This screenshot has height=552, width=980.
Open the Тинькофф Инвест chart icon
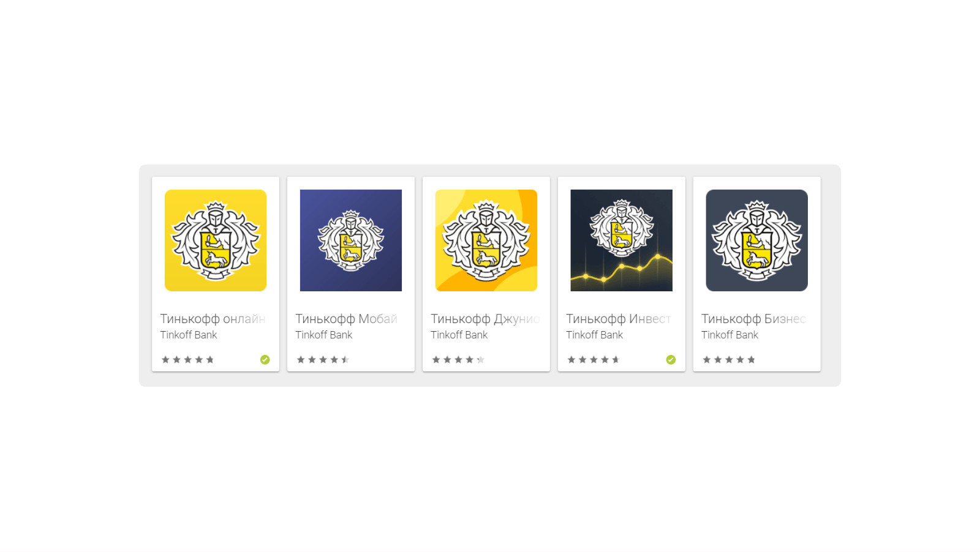tap(622, 241)
